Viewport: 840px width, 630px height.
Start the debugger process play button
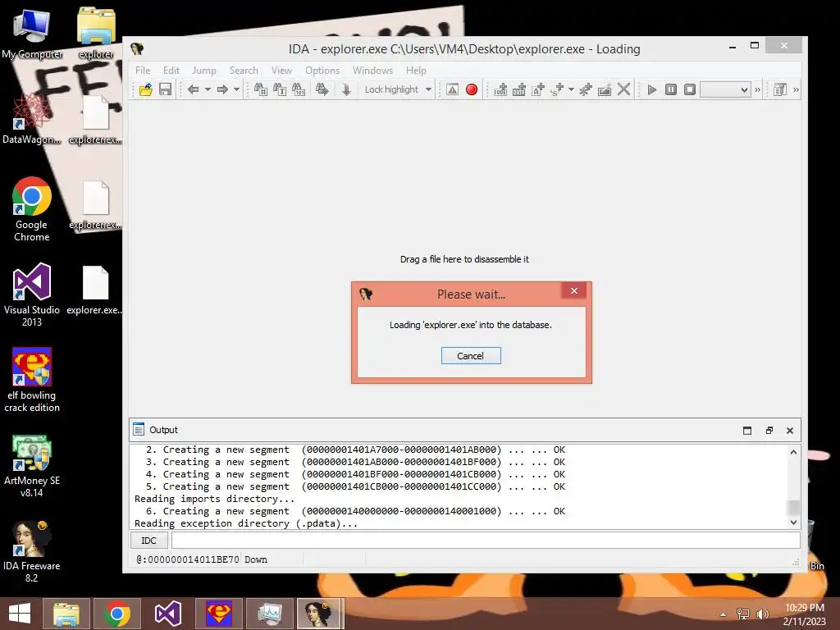(x=652, y=89)
